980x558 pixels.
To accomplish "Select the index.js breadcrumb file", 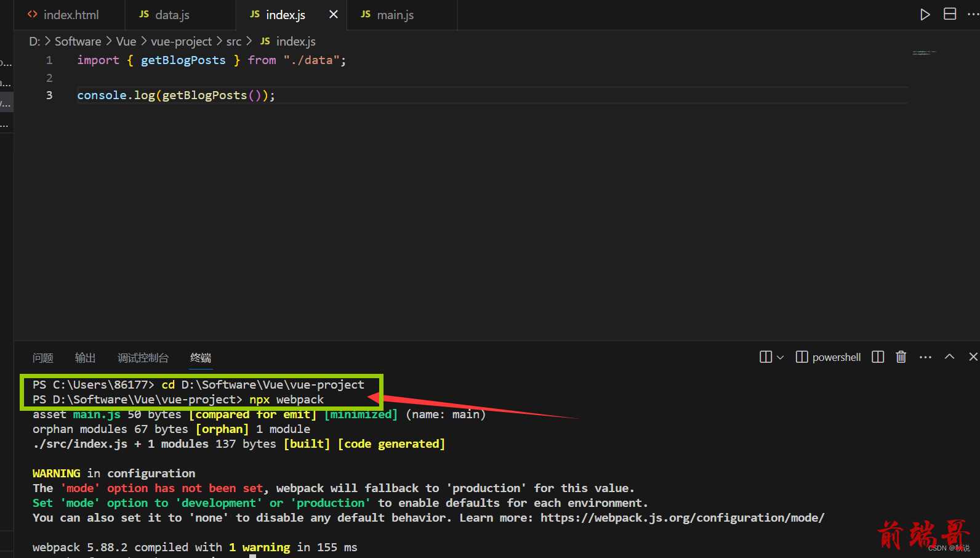I will tap(288, 41).
